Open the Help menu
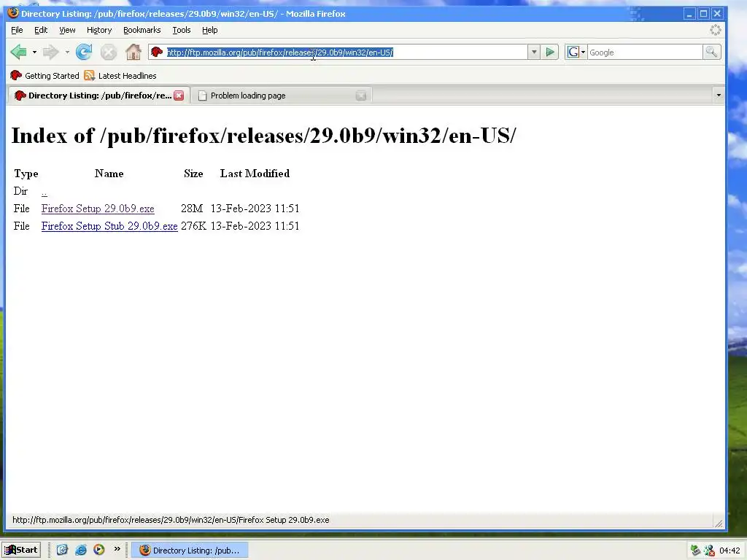This screenshot has height=560, width=747. tap(209, 30)
